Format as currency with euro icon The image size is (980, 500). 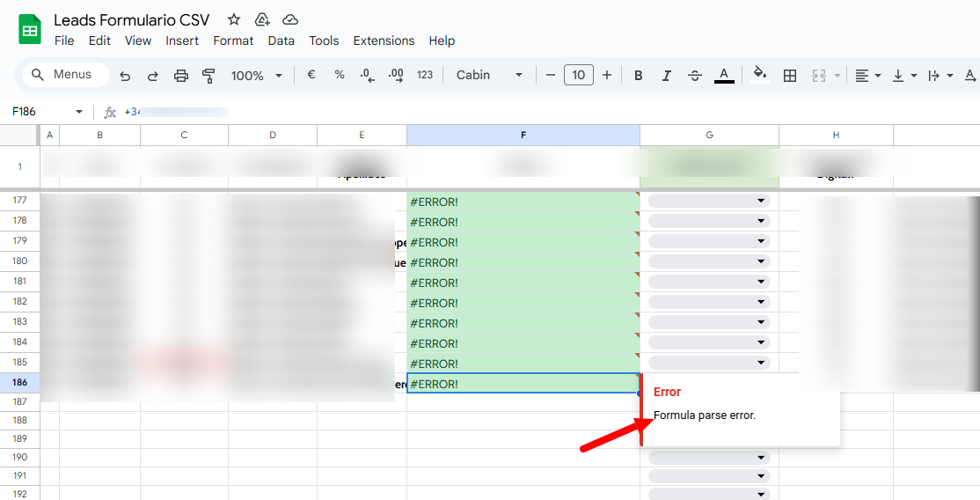(x=311, y=75)
